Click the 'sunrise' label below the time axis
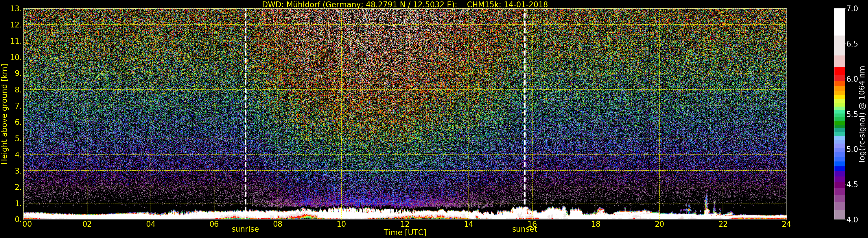The height and width of the screenshot is (238, 868). (x=245, y=229)
